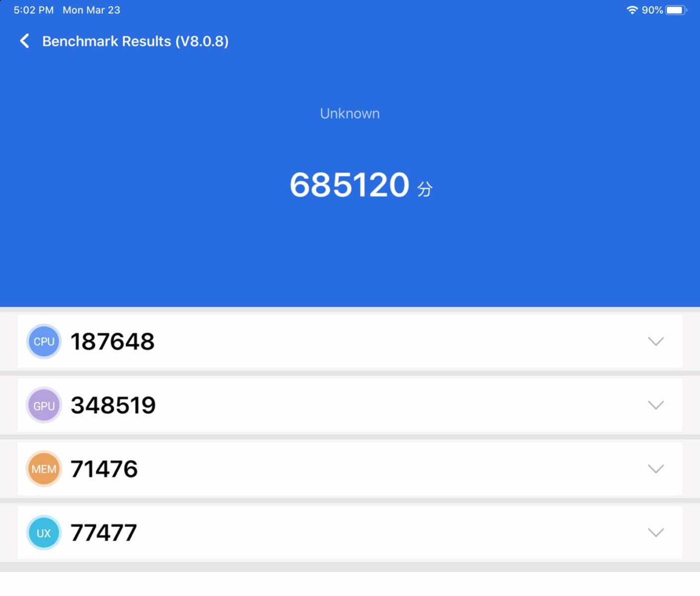Select the CPU score badge icon
Image resolution: width=700 pixels, height=596 pixels.
pyautogui.click(x=44, y=341)
